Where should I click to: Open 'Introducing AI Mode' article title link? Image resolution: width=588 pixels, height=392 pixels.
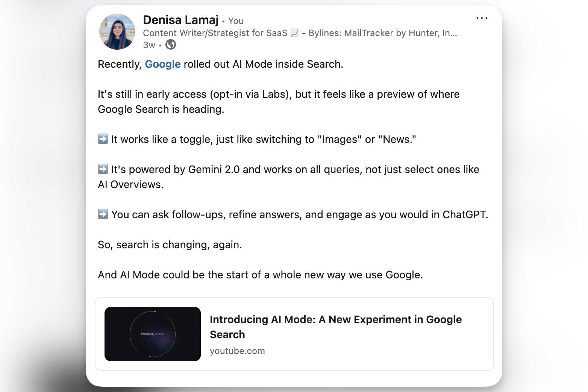tap(336, 327)
